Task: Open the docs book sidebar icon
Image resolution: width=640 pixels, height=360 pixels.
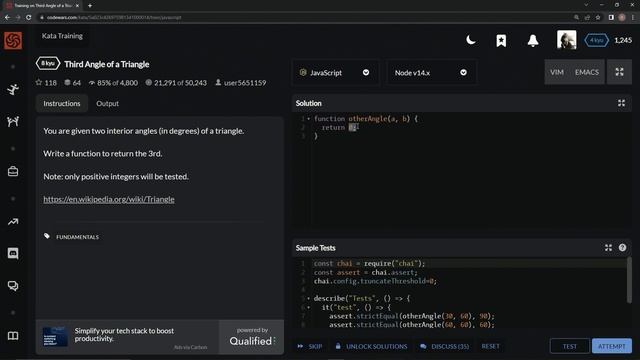Action: click(13, 336)
